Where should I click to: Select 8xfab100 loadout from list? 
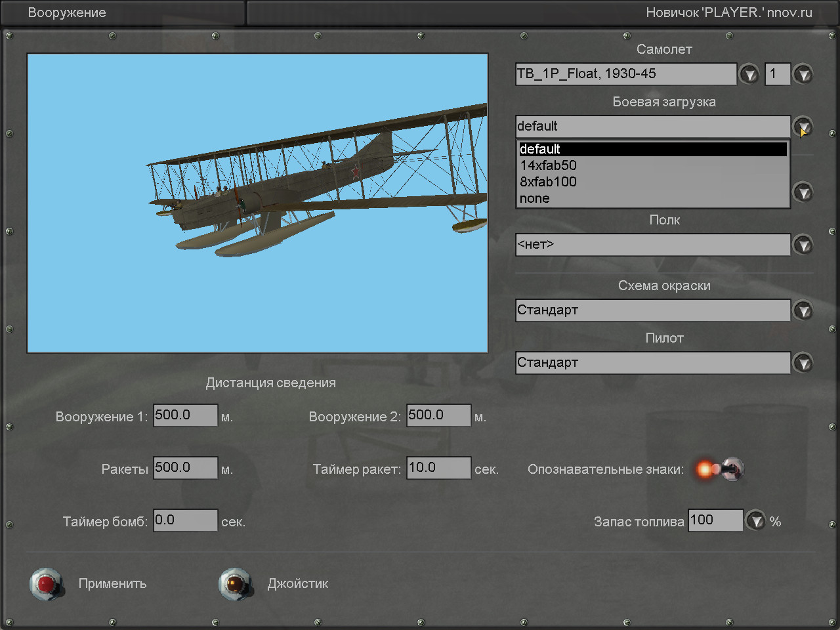tap(549, 182)
